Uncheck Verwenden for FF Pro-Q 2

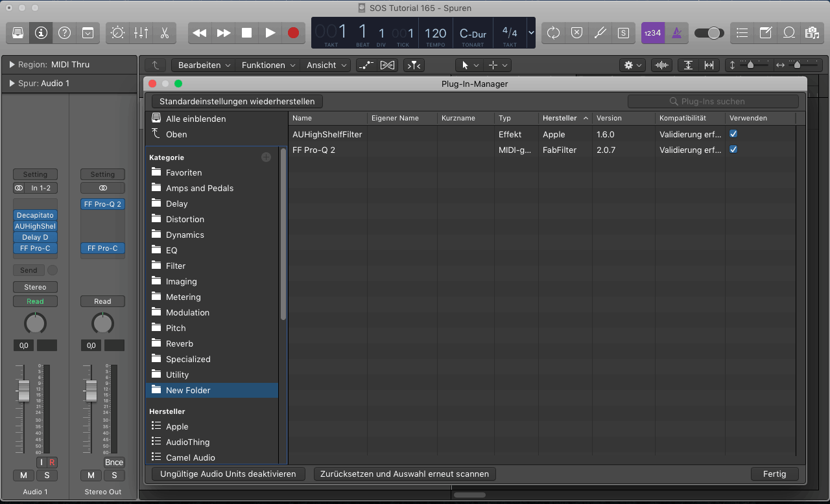pos(733,150)
